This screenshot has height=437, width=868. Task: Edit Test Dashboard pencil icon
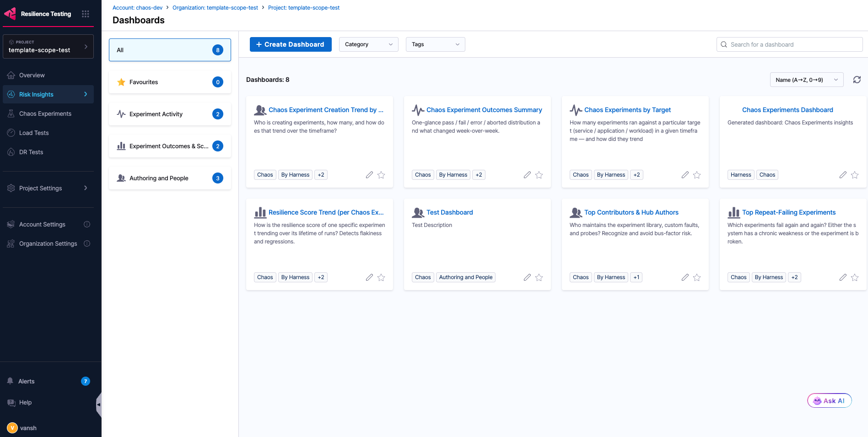pyautogui.click(x=527, y=277)
